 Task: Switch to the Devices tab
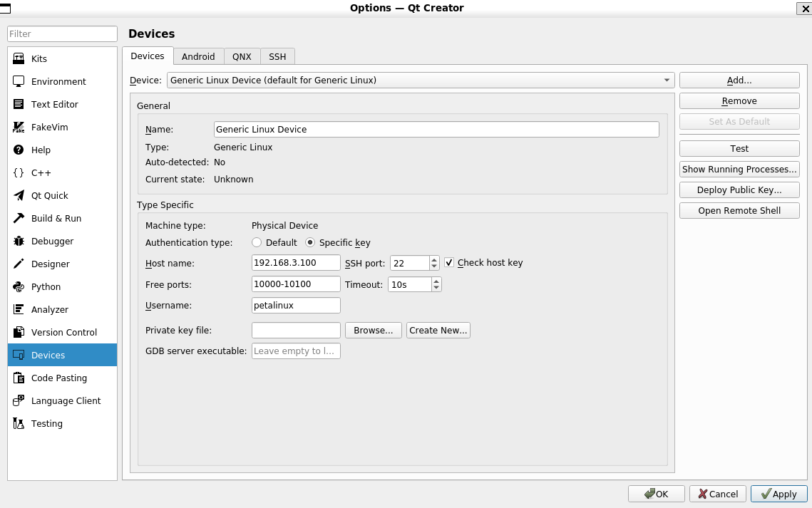point(148,56)
